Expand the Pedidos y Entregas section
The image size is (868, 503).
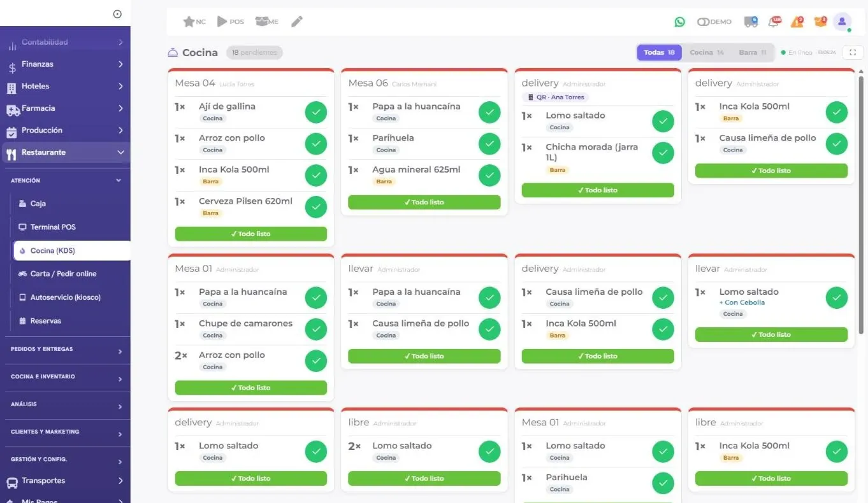click(x=66, y=350)
